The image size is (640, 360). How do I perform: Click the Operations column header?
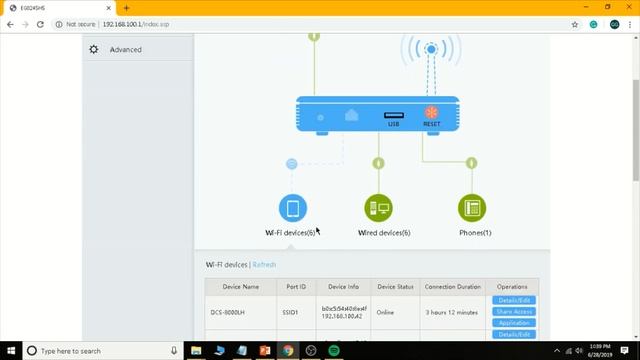pos(512,287)
